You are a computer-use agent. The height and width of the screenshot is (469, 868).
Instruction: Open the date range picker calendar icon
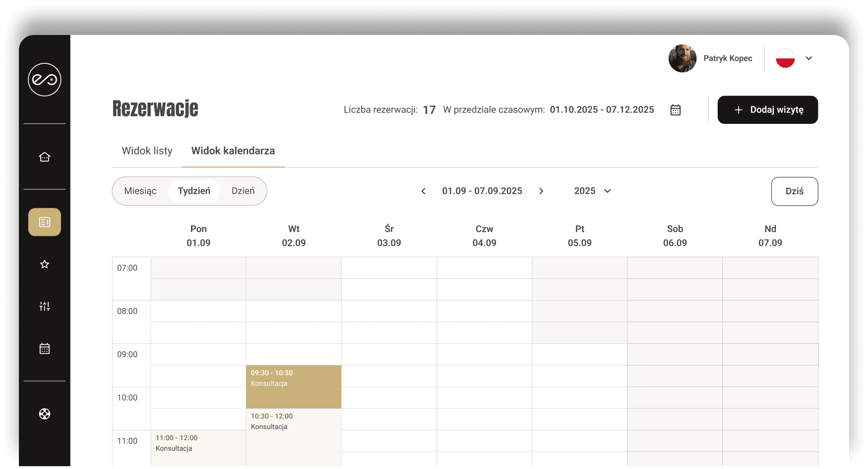pos(675,110)
